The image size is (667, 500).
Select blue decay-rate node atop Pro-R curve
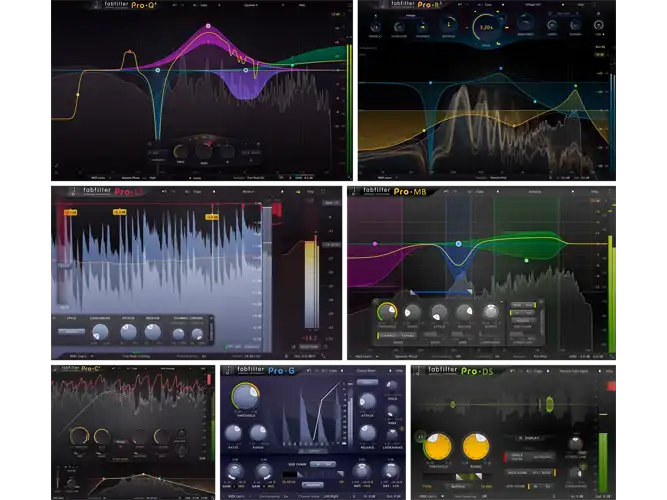(501, 68)
